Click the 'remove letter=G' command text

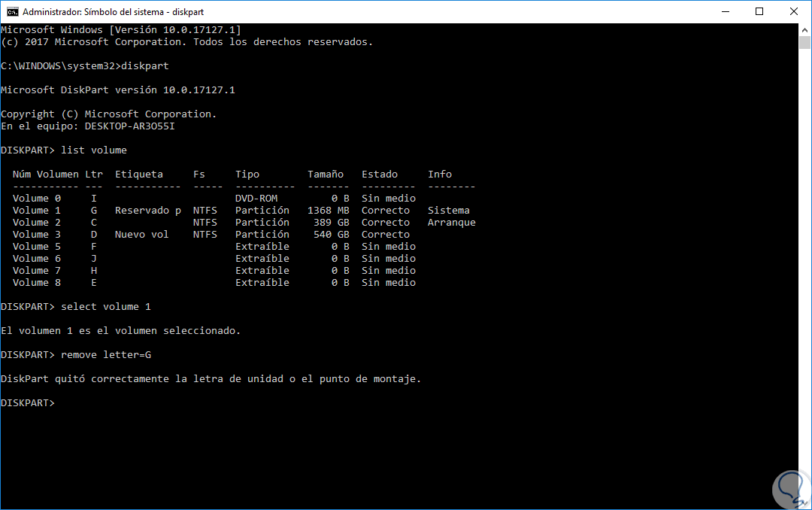point(106,354)
